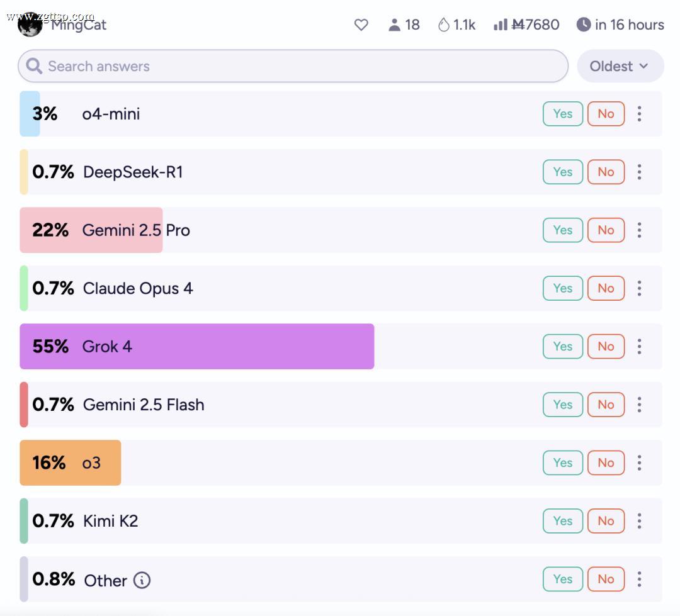Open the info icon next to Other
Viewport: 680px width, 616px height.
[x=142, y=580]
